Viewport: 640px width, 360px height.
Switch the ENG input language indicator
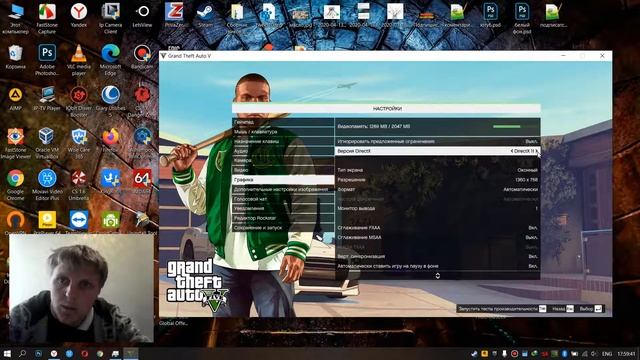point(607,354)
